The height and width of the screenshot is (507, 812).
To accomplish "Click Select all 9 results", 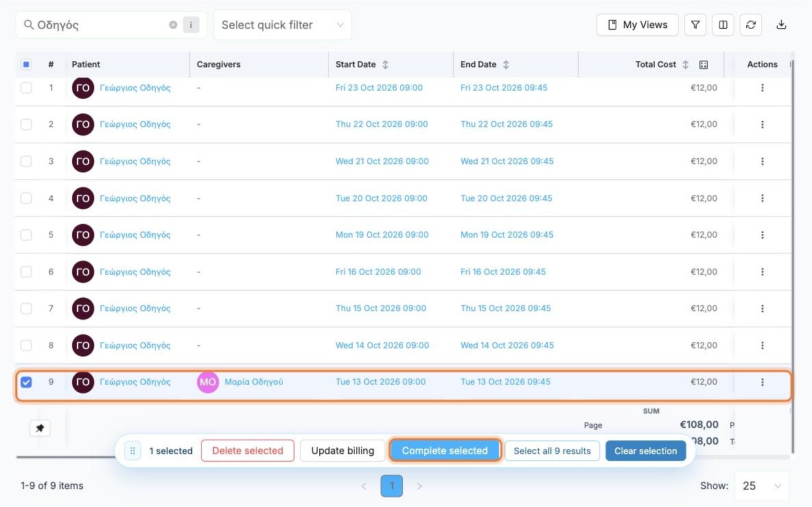I will coord(552,451).
